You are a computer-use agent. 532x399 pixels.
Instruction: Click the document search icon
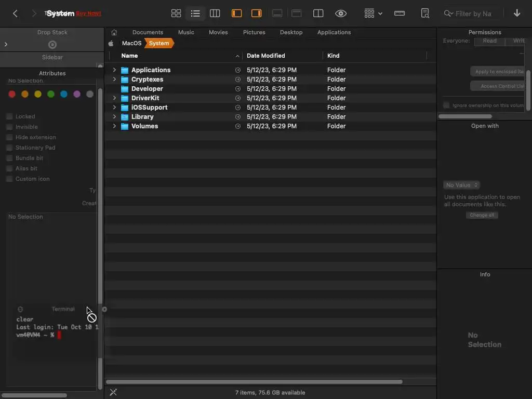(425, 14)
